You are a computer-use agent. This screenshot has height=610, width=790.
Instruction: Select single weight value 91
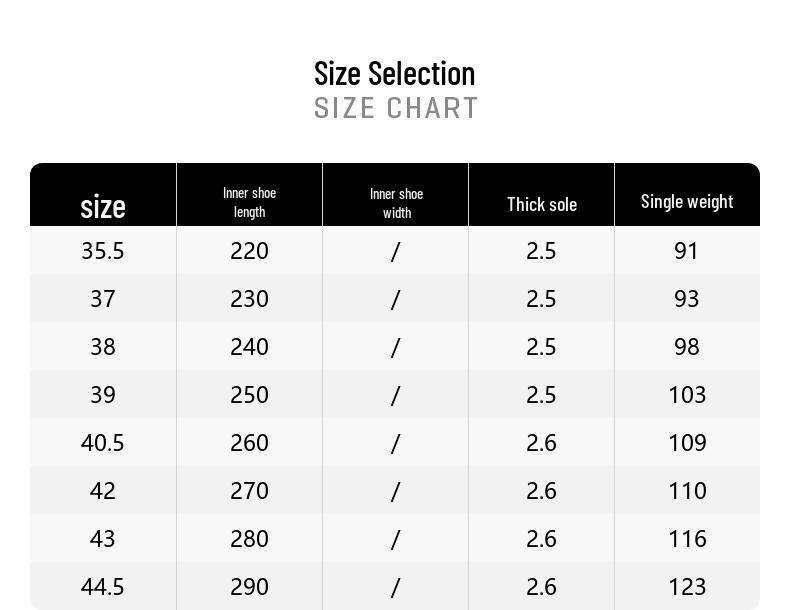pos(686,251)
